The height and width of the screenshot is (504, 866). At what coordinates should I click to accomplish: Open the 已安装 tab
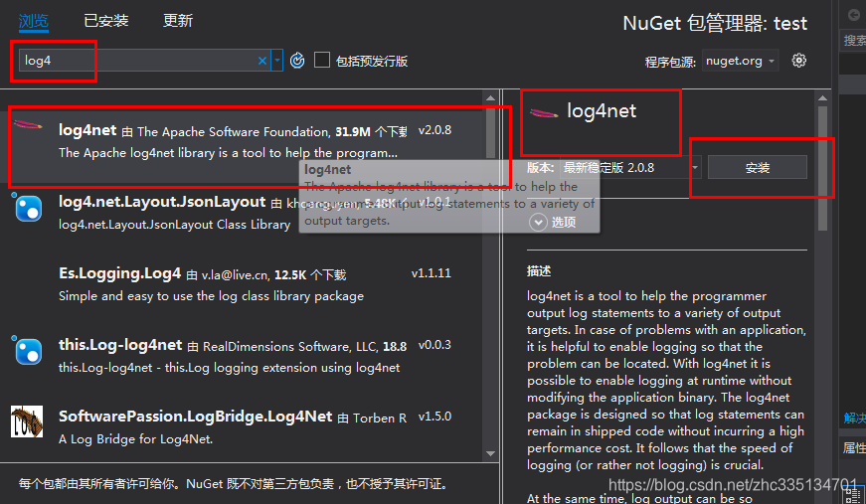(106, 21)
